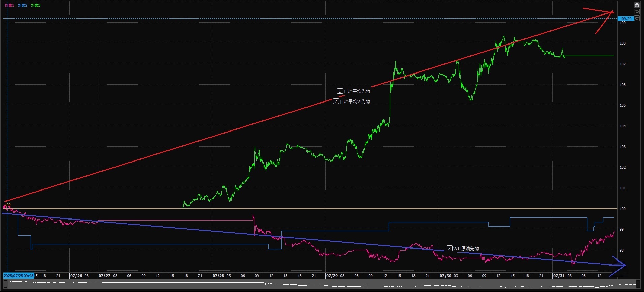Grab the left handle of the range slider

[x=5, y=284]
